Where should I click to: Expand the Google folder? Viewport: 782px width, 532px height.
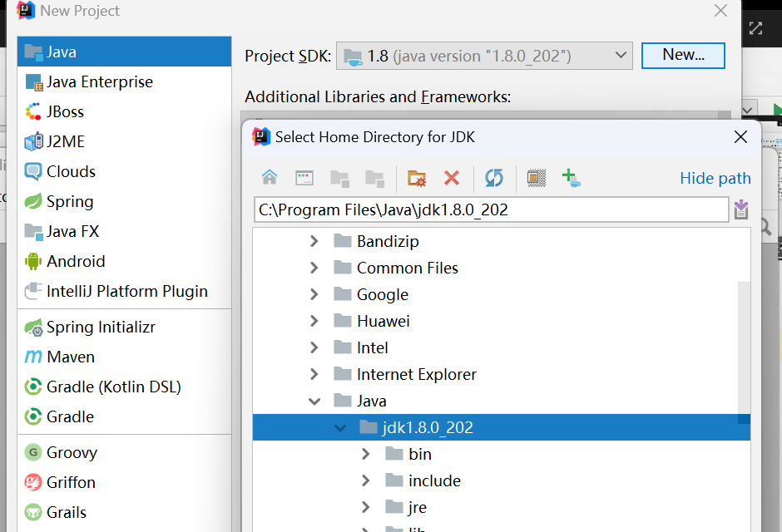(314, 294)
